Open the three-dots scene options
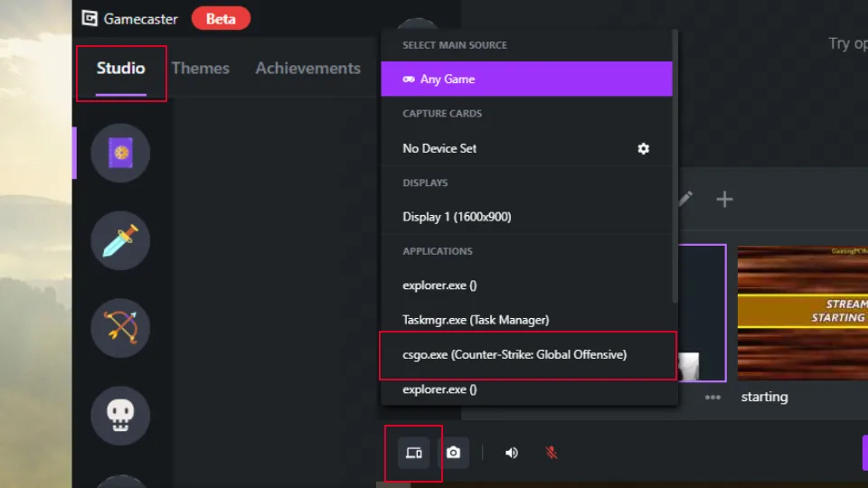868x488 pixels. click(x=713, y=398)
